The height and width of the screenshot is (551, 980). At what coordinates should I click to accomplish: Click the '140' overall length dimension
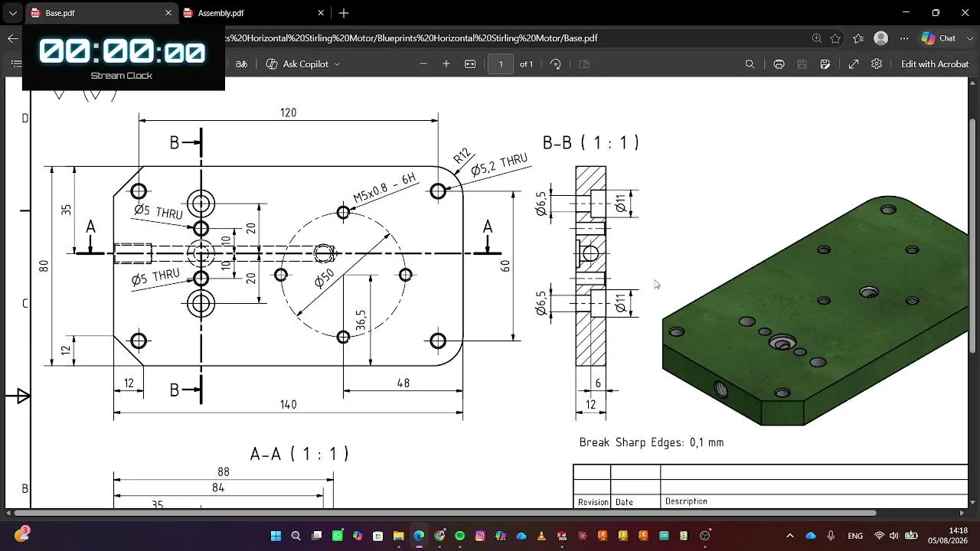[x=288, y=405]
